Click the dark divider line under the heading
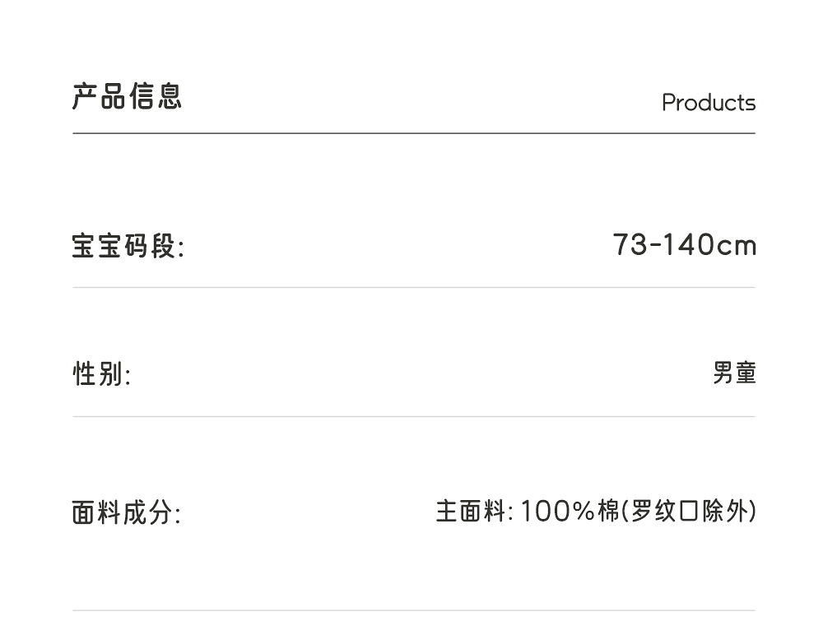Screen dimensions: 823x644 tap(413, 132)
